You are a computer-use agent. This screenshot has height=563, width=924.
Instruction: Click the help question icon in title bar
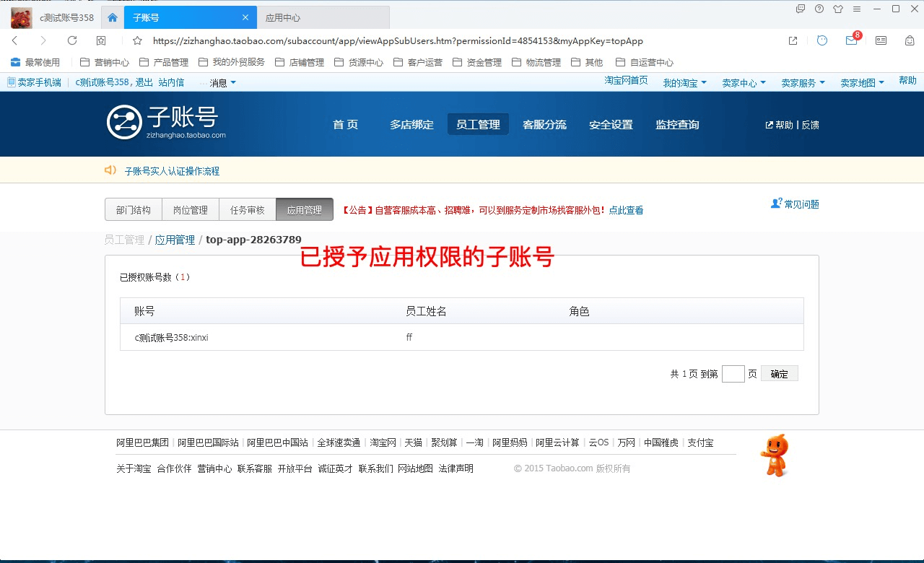(819, 9)
